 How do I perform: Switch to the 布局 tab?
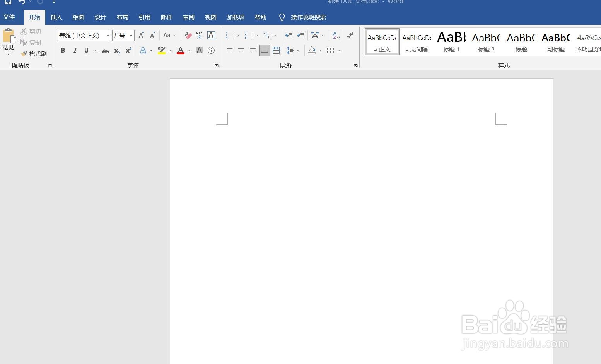[x=122, y=17]
